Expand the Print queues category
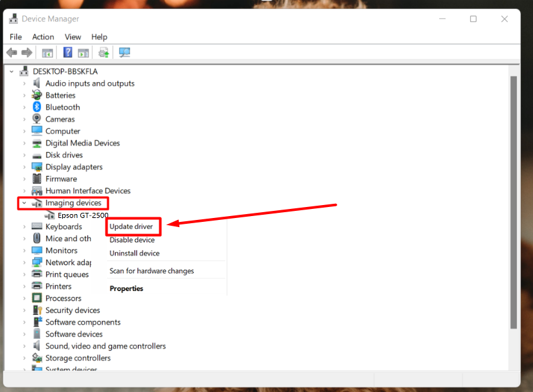 point(24,274)
